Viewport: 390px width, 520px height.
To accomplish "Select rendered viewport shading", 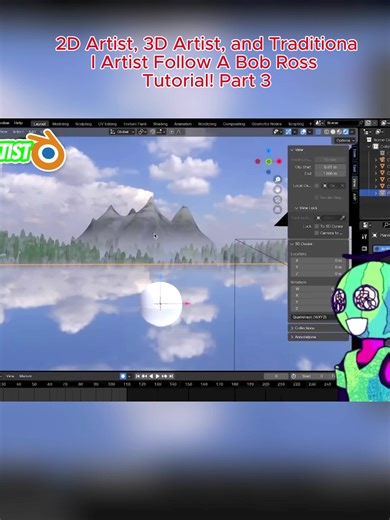I will click(x=346, y=132).
